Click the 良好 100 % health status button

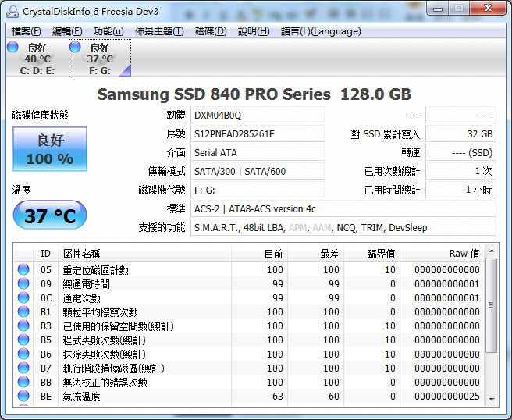tap(50, 149)
